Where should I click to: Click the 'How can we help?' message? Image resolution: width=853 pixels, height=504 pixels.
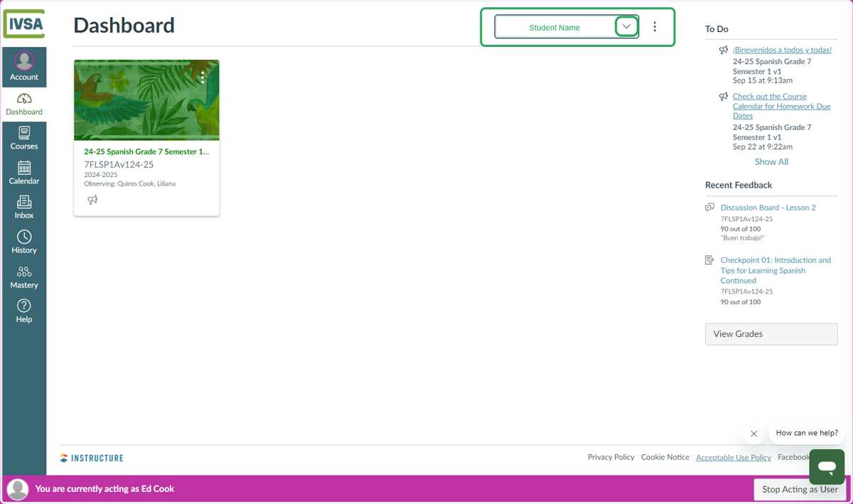point(807,433)
